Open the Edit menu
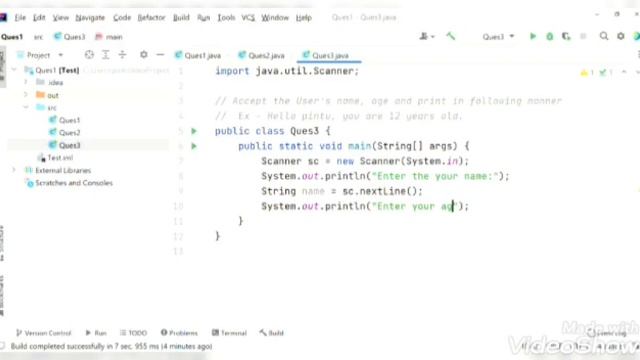 click(39, 18)
